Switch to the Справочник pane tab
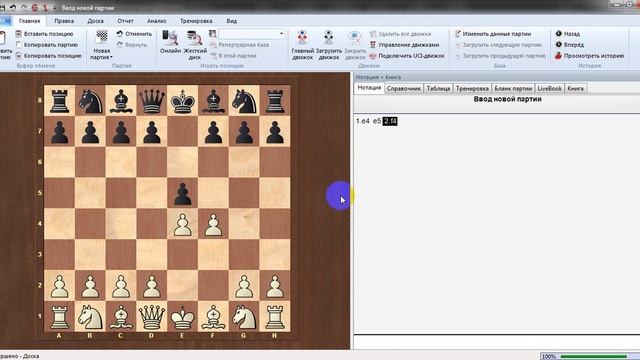Image resolution: width=640 pixels, height=360 pixels. [x=403, y=88]
